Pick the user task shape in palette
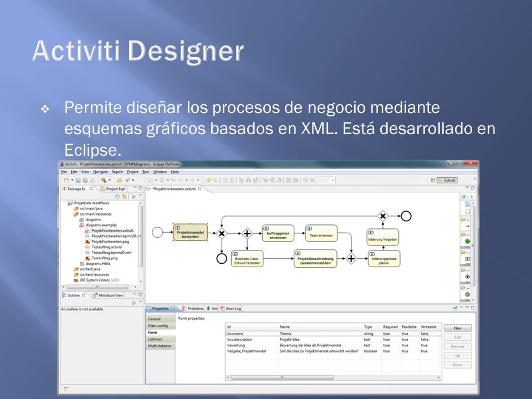The image size is (532, 399). click(468, 259)
